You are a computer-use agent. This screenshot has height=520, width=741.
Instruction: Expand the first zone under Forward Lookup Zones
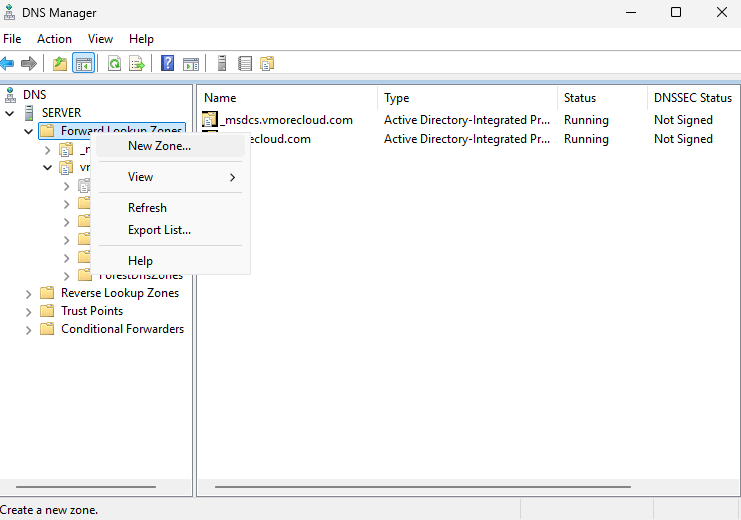[x=47, y=150]
